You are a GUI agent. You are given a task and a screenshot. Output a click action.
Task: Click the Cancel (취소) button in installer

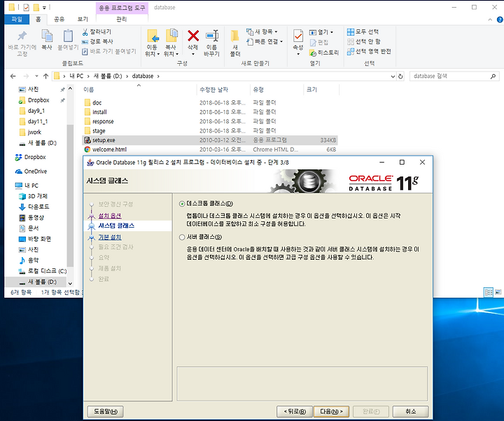point(411,411)
